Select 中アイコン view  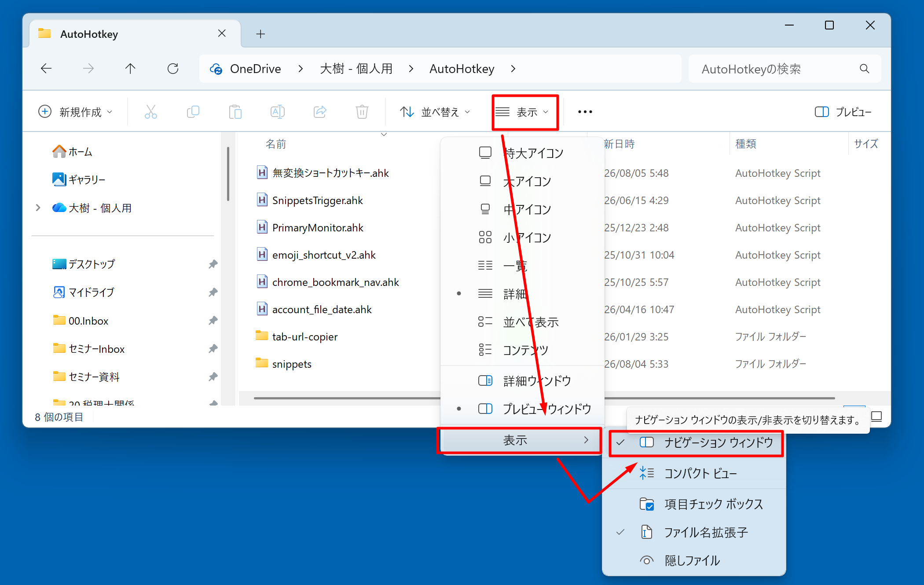point(522,209)
